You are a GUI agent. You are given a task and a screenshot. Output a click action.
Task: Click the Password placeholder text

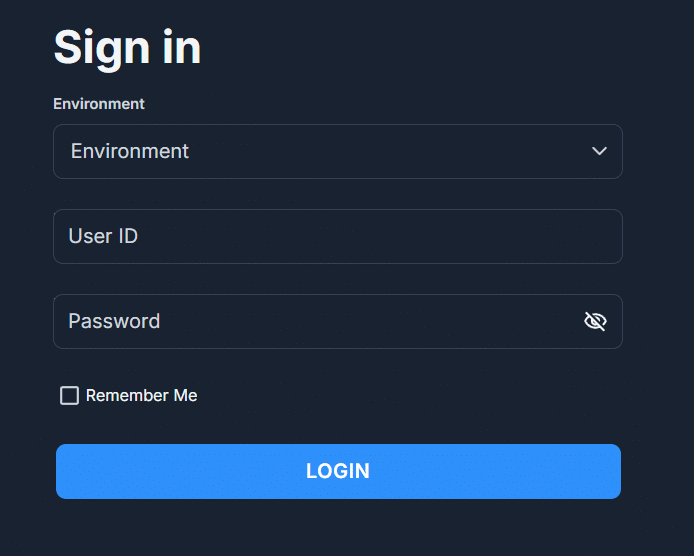coord(114,321)
